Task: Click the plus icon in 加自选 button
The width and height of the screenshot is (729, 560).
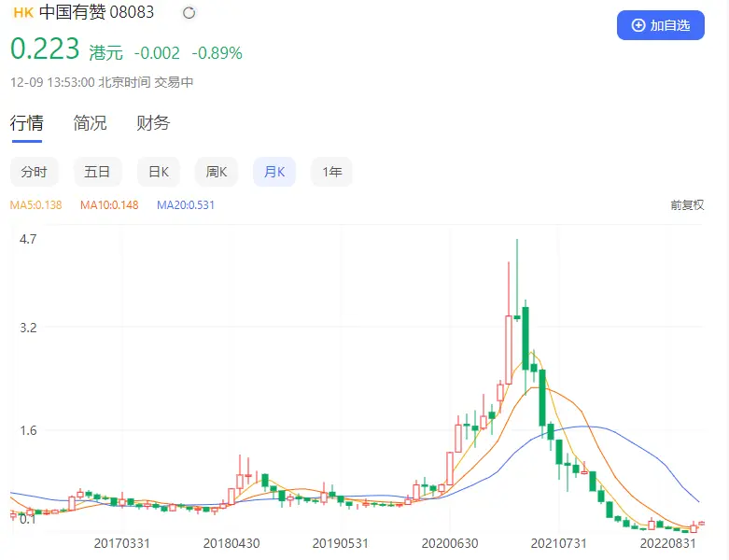Action: [638, 25]
